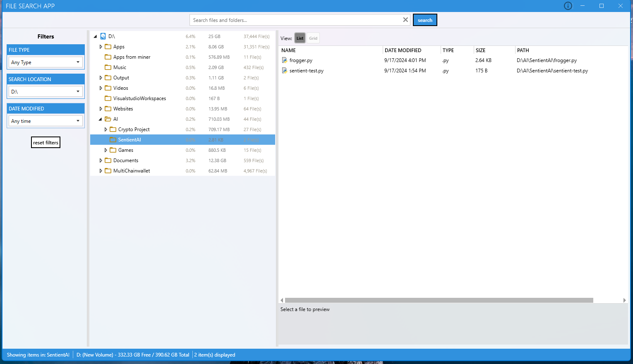The image size is (633, 364).
Task: Open the Search Location dropdown
Action: [x=46, y=92]
